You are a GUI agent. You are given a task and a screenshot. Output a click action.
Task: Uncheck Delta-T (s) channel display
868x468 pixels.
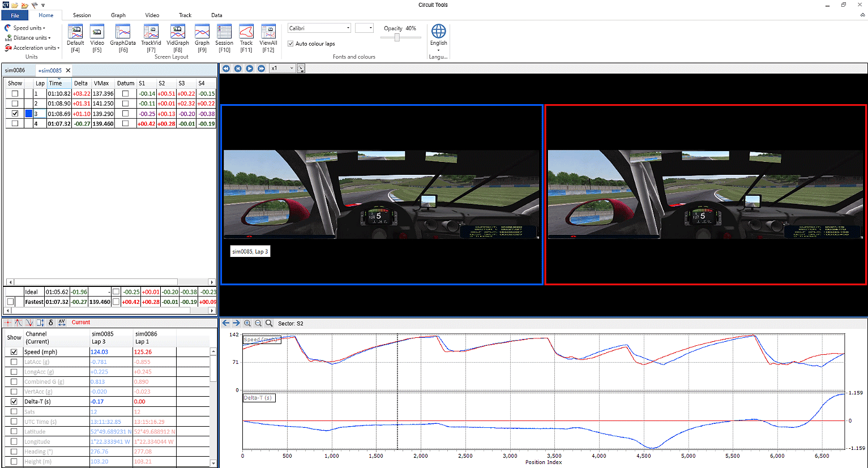[14, 402]
